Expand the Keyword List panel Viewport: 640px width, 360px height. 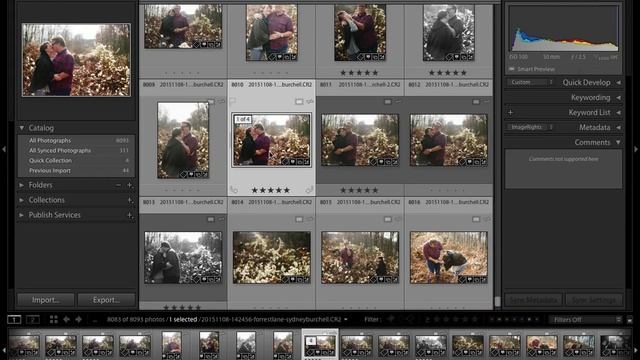click(618, 112)
